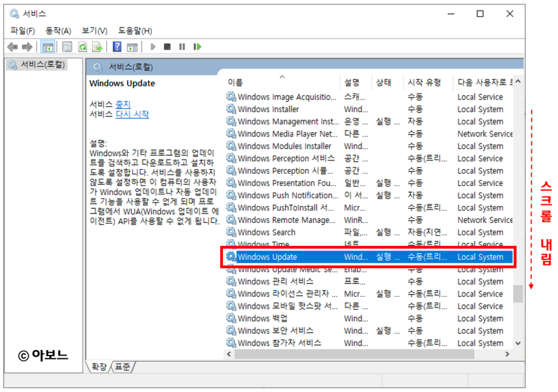The height and width of the screenshot is (392, 558).
Task: Open the Properties toolbar icon
Action: tap(67, 47)
